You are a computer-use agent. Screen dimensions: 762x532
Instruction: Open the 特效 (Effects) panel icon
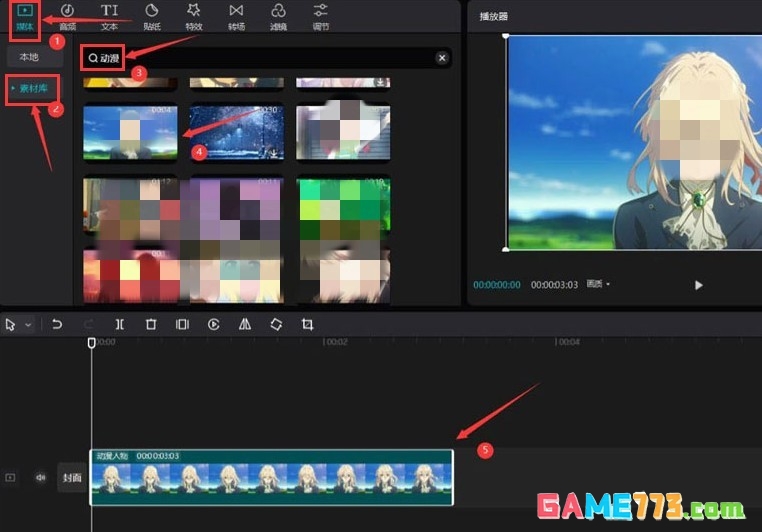point(193,16)
